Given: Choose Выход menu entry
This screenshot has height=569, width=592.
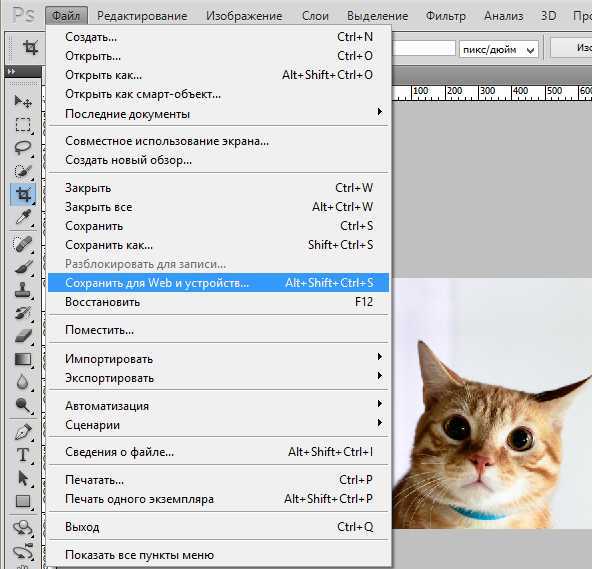Looking at the screenshot, I should tap(218, 526).
